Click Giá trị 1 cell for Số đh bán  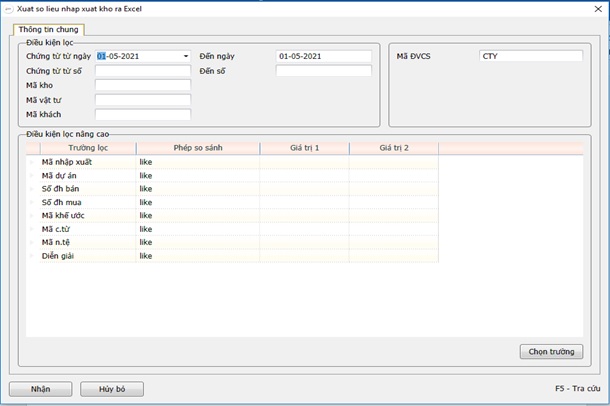click(304, 188)
